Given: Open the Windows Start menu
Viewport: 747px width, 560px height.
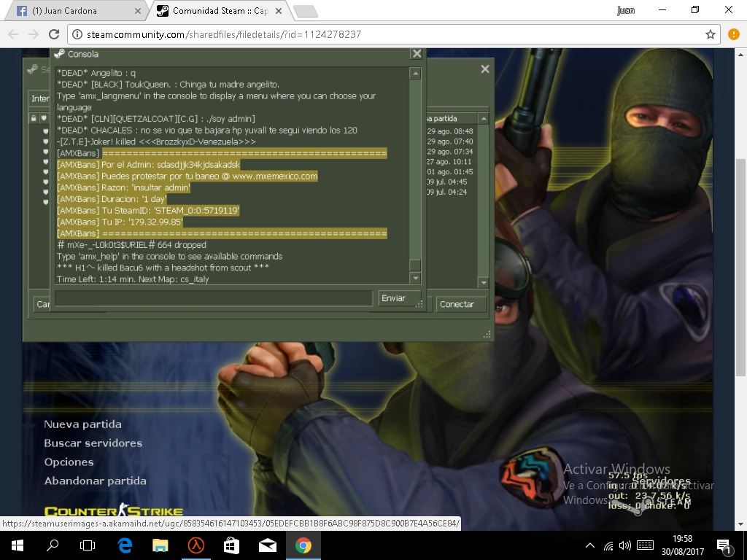Looking at the screenshot, I should 18,545.
